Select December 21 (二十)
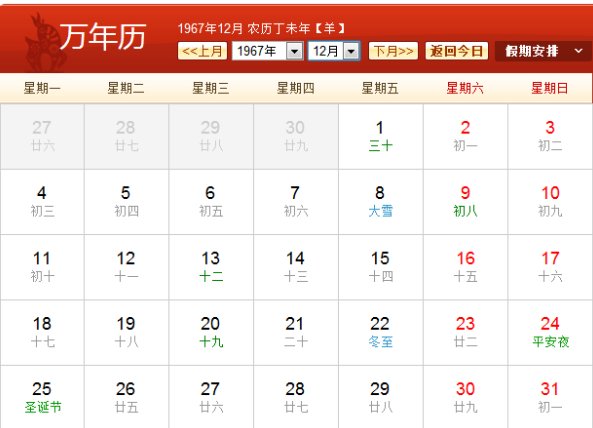The height and width of the screenshot is (428, 593). coord(296,333)
